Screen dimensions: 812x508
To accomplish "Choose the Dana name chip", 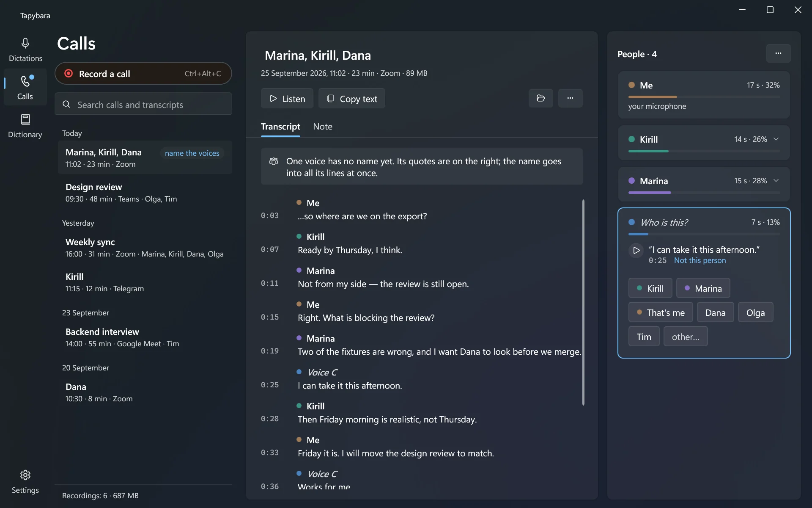I will (x=715, y=312).
